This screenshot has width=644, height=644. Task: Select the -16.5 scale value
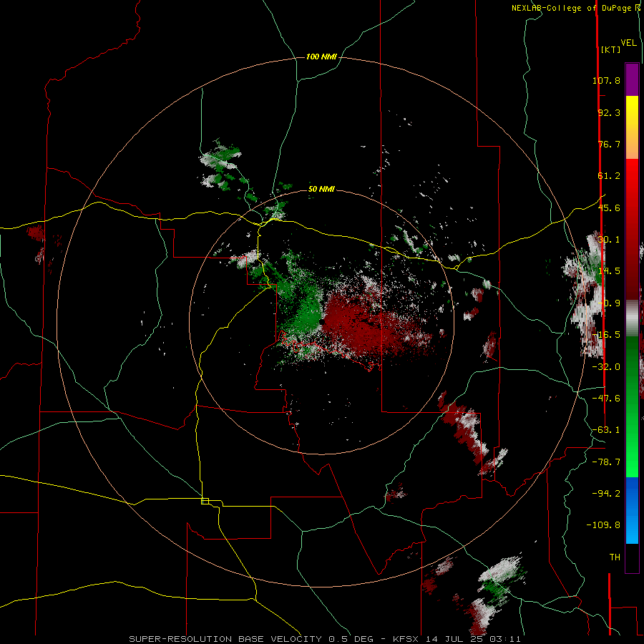pos(606,335)
